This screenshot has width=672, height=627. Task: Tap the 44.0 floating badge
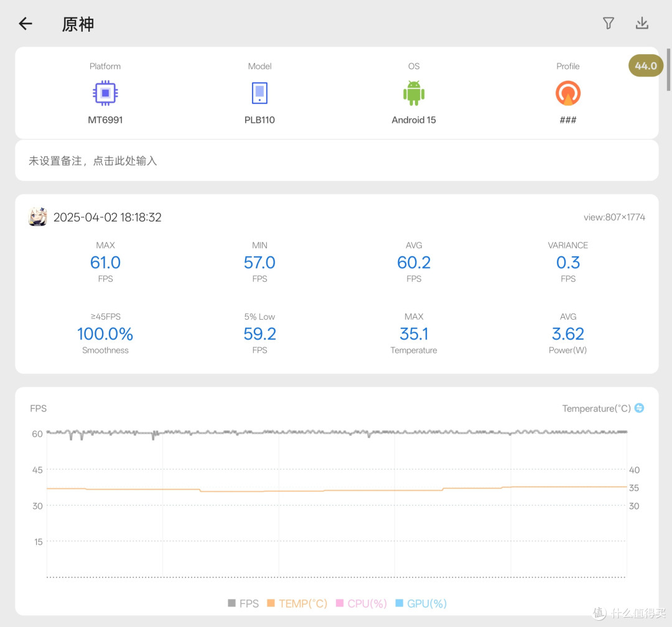click(645, 65)
